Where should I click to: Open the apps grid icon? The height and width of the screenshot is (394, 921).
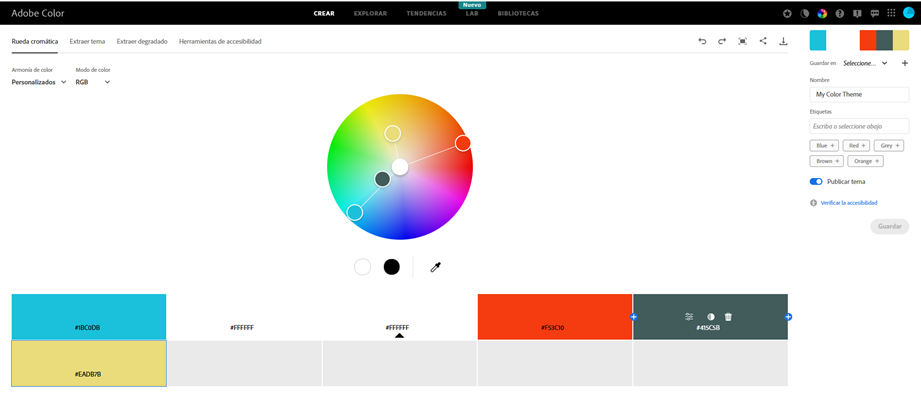pyautogui.click(x=891, y=14)
